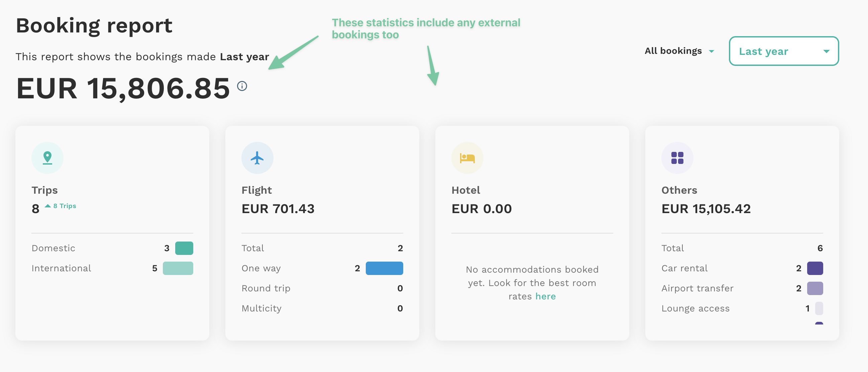Click the International trips light bar
This screenshot has width=868, height=372.
pyautogui.click(x=178, y=268)
